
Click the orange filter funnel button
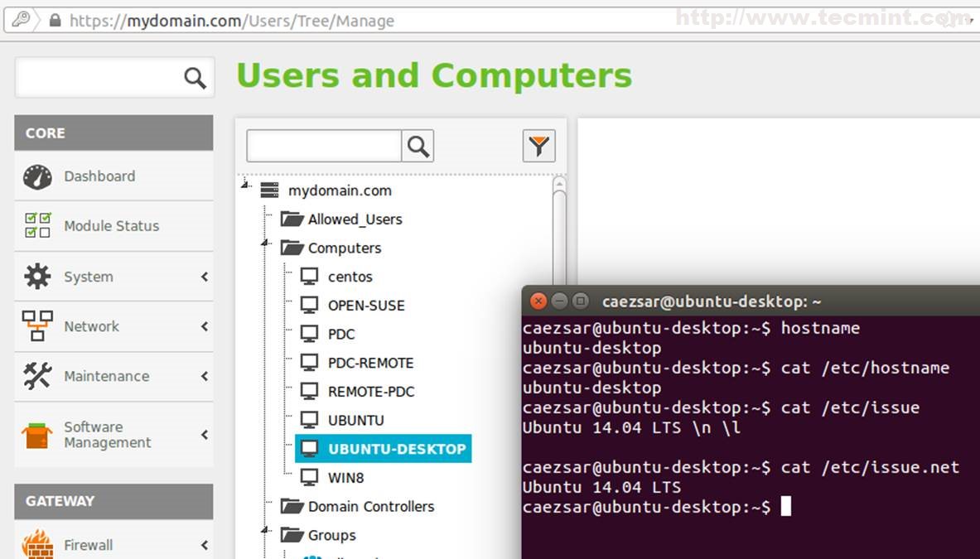coord(538,147)
